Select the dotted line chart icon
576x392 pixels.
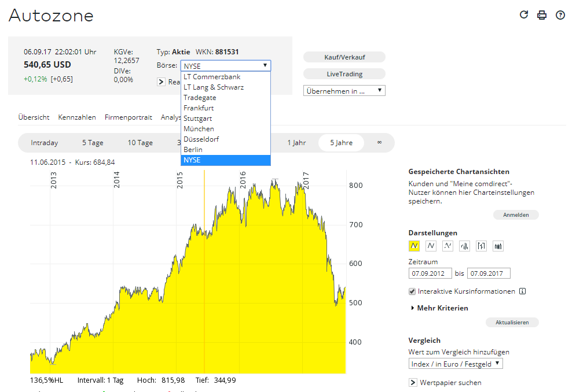coord(447,246)
